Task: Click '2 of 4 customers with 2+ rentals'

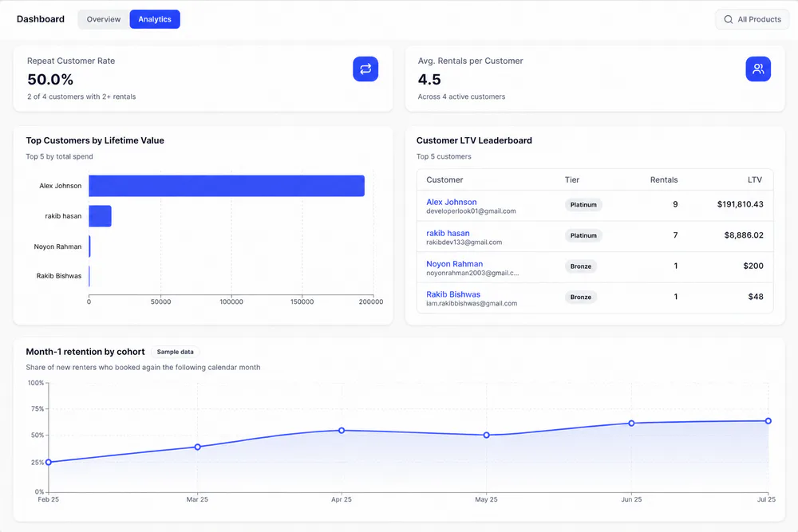Action: [x=81, y=97]
